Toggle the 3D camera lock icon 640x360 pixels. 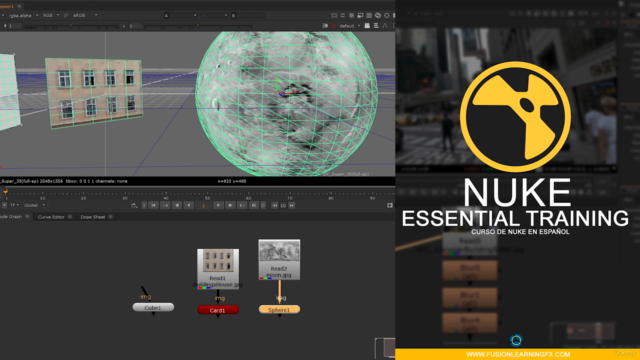click(x=325, y=26)
